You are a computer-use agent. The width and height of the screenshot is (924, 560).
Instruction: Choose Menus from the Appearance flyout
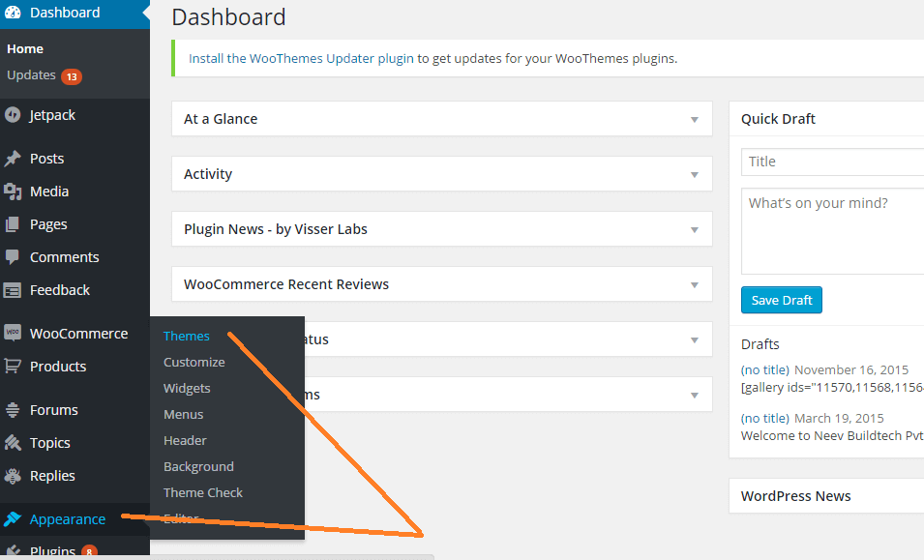(184, 415)
